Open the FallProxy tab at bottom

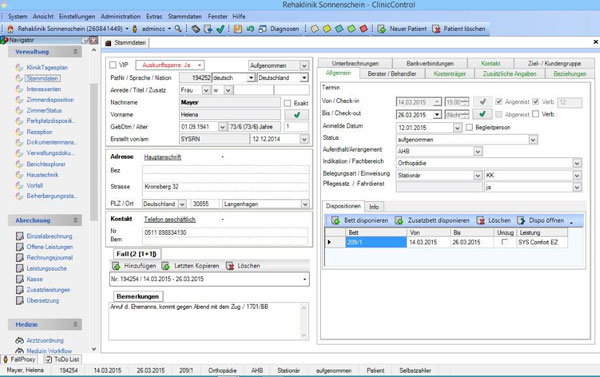point(19,359)
